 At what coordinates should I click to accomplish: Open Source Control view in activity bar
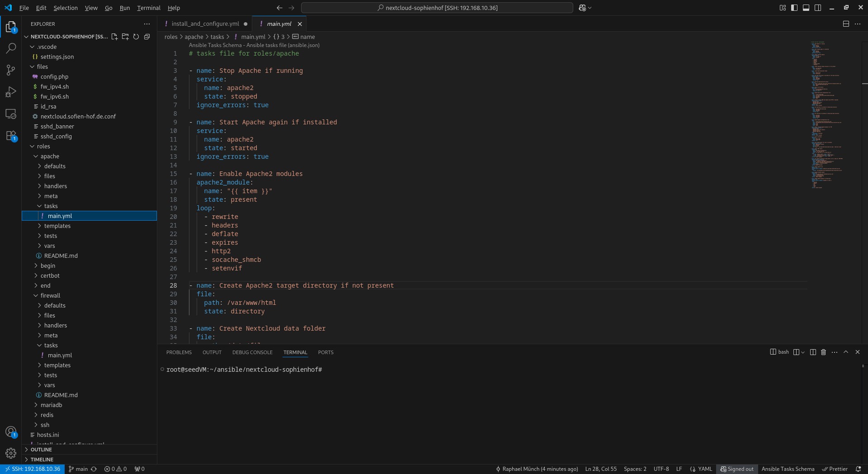[x=11, y=70]
